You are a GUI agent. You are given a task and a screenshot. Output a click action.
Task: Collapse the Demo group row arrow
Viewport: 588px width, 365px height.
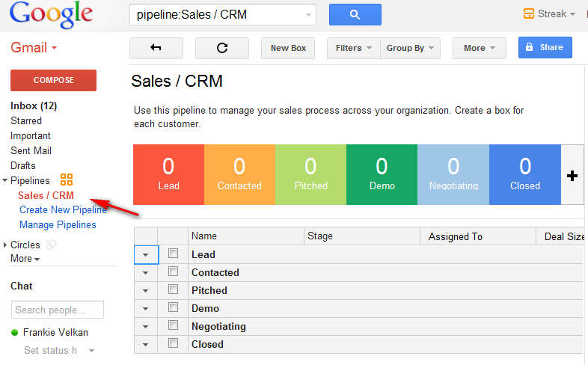(x=145, y=308)
